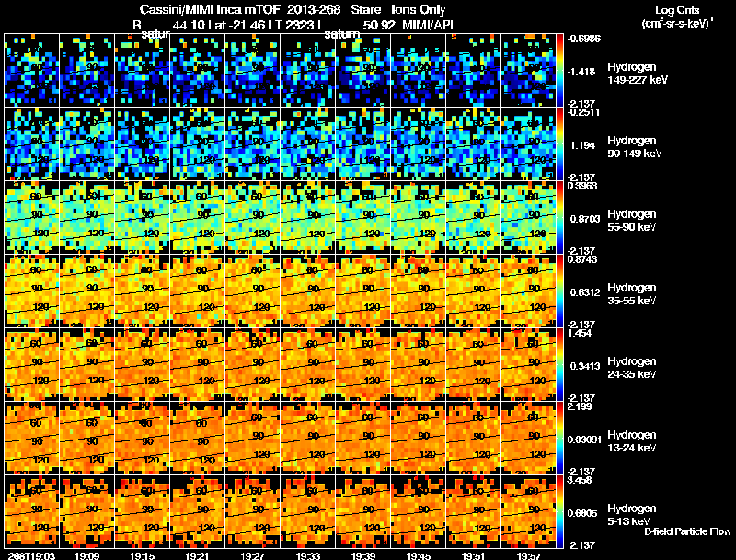The width and height of the screenshot is (736, 560).
Task: Select the 55-90 keV image panel at 19:09
Action: tap(86, 218)
